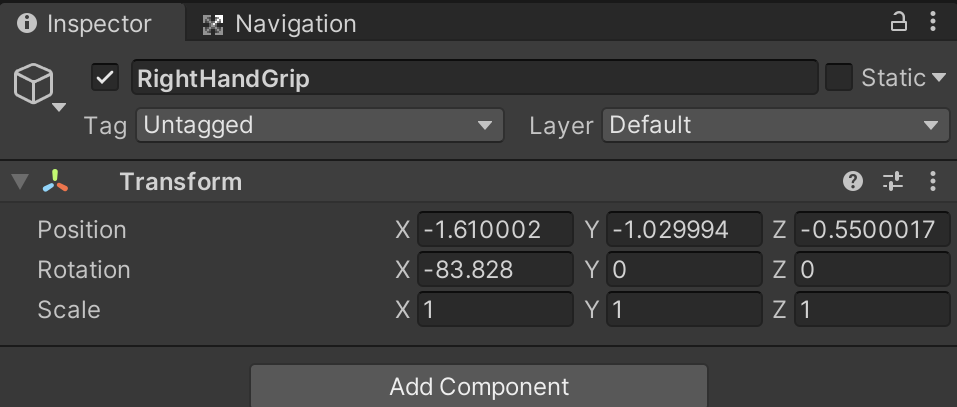Viewport: 957px width, 407px height.
Task: Open the Inspector panel kebab menu
Action: (934, 22)
